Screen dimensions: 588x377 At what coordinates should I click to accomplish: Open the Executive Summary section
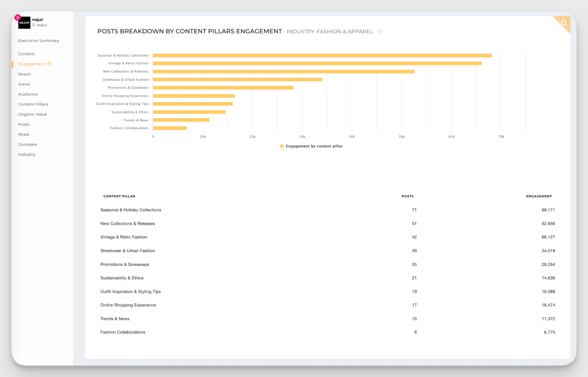(x=39, y=41)
